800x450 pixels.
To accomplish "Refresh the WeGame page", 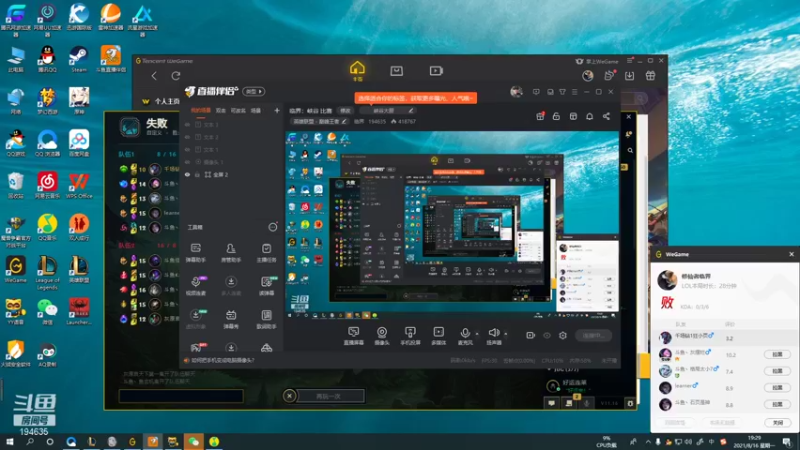I will pos(176,76).
